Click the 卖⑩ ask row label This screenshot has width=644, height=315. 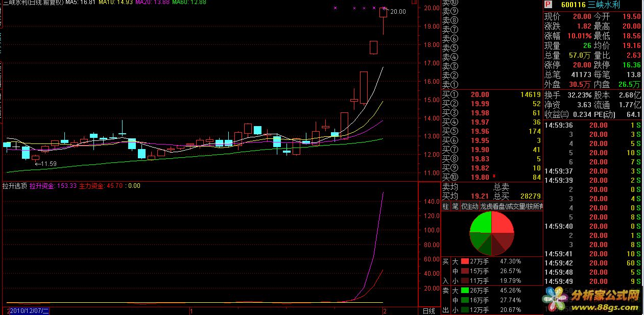click(x=450, y=3)
